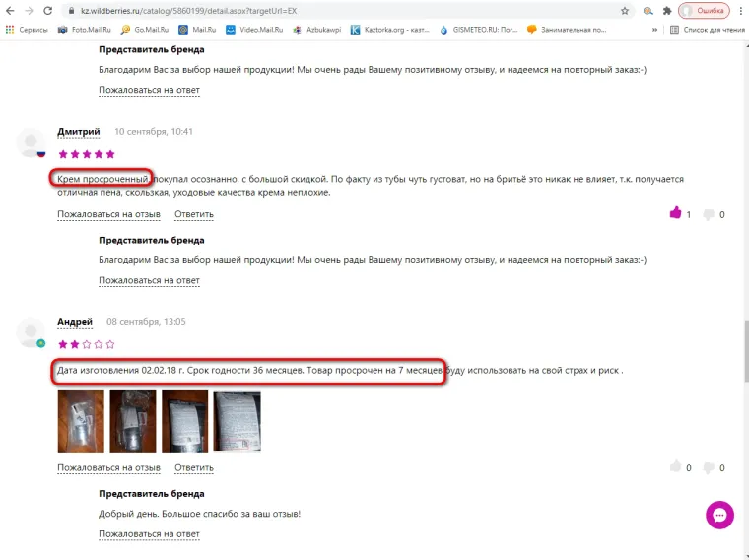Go back to the previous page
The height and width of the screenshot is (560, 749).
pyautogui.click(x=10, y=11)
